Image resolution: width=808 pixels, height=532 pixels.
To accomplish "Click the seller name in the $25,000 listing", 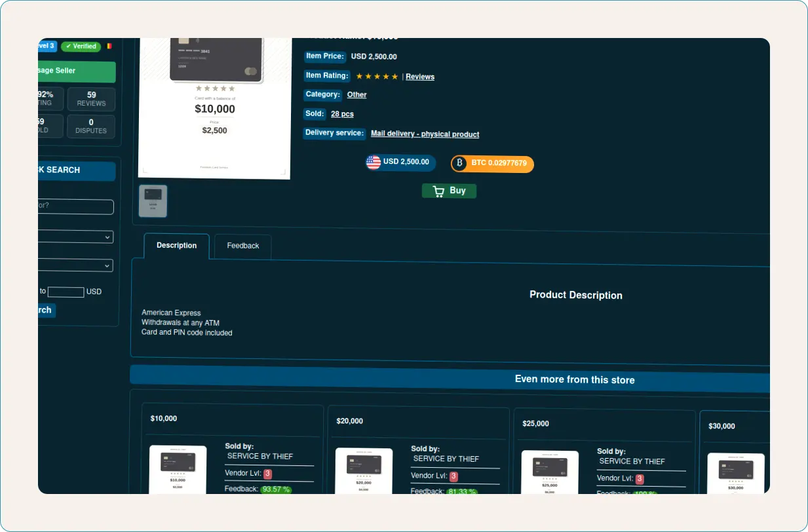I will [x=632, y=461].
